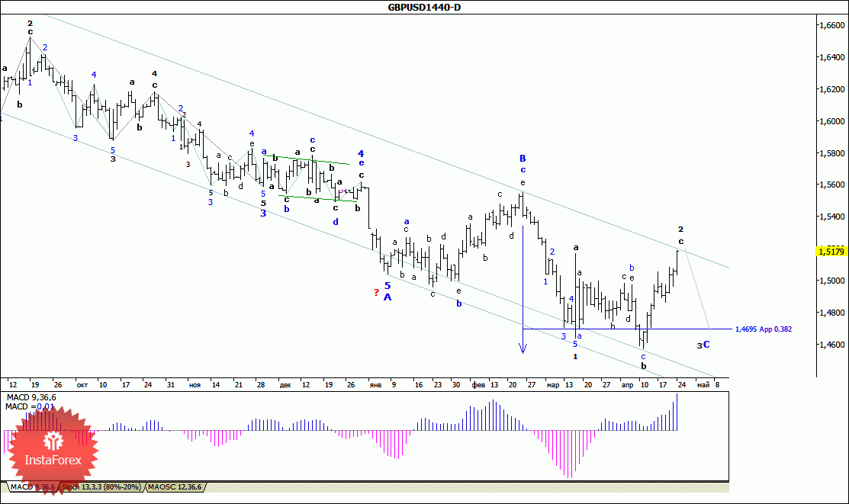Click the 1,6600 price axis label
849x504 pixels.
pos(832,25)
